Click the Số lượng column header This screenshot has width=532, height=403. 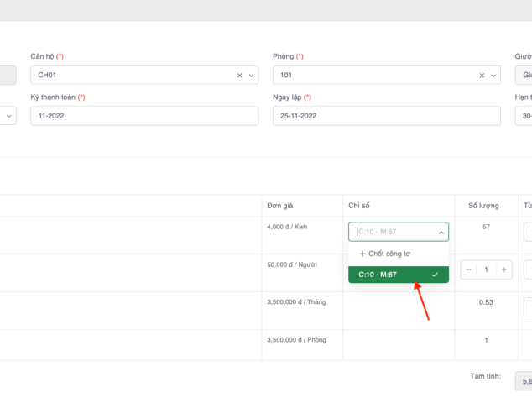pos(482,206)
